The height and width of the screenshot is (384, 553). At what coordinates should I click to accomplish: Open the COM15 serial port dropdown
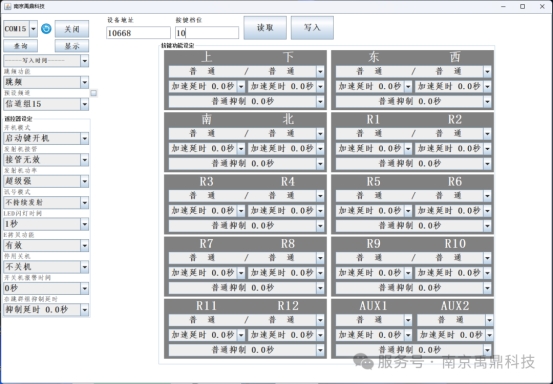click(20, 29)
